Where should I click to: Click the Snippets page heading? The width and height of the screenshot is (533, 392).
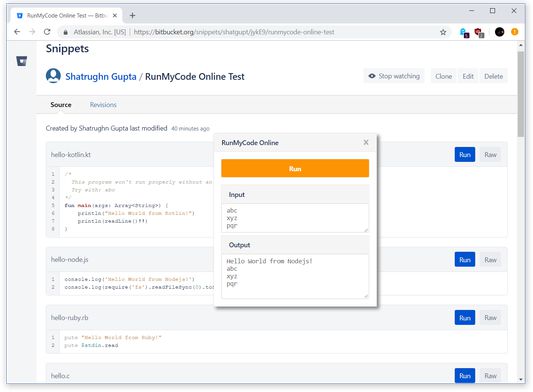point(67,49)
